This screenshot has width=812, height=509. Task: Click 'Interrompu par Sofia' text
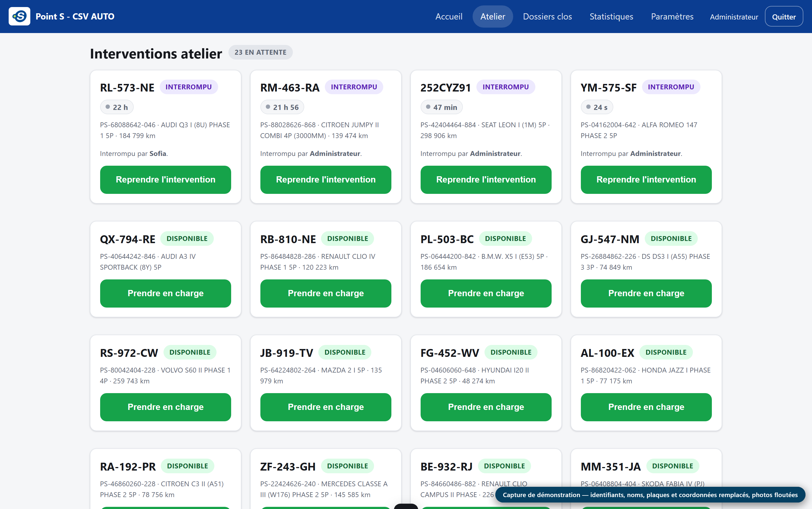click(x=134, y=154)
